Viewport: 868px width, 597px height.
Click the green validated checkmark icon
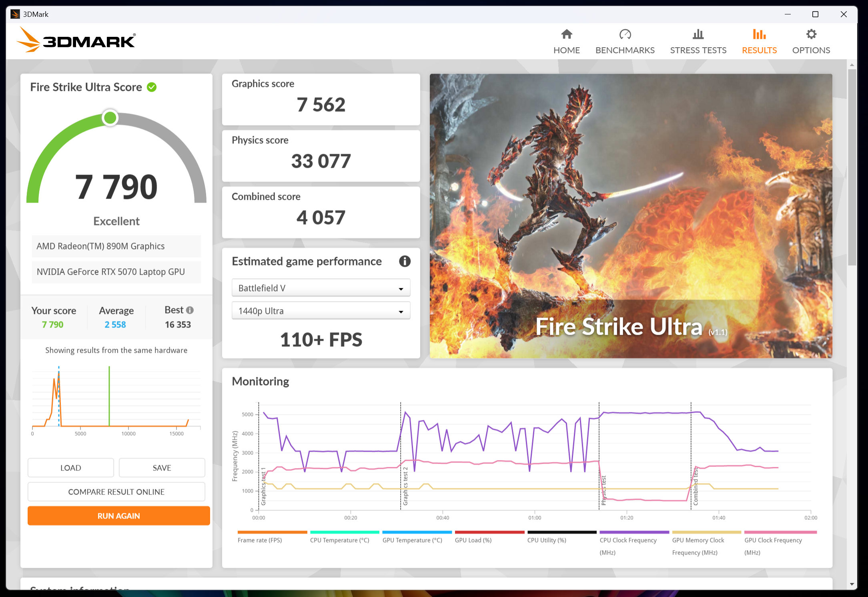pyautogui.click(x=152, y=87)
